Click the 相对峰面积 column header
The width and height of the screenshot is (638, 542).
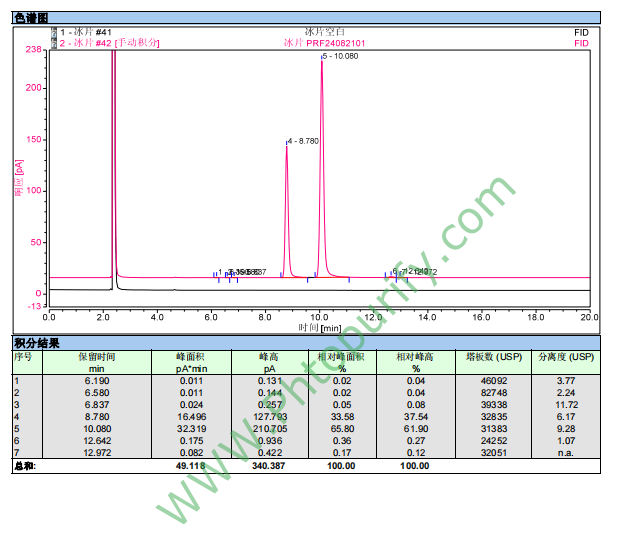[341, 356]
